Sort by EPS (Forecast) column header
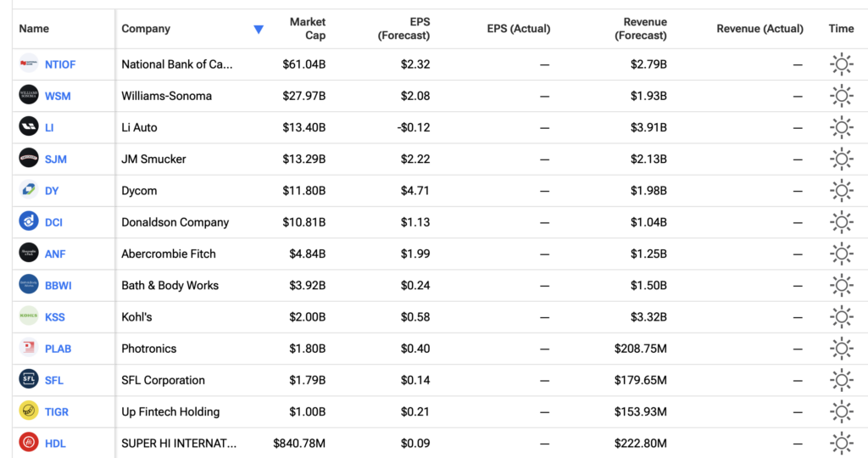Screen dimensions: 868x458 click(x=403, y=28)
